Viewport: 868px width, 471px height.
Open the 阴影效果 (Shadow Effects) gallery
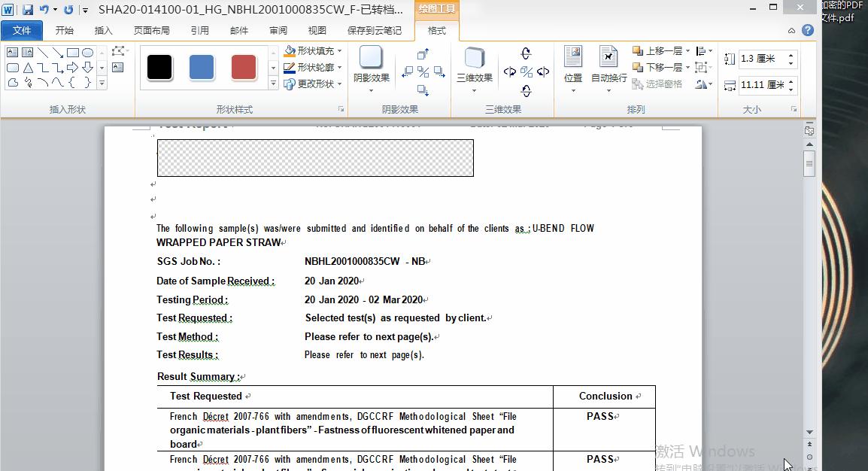point(371,68)
